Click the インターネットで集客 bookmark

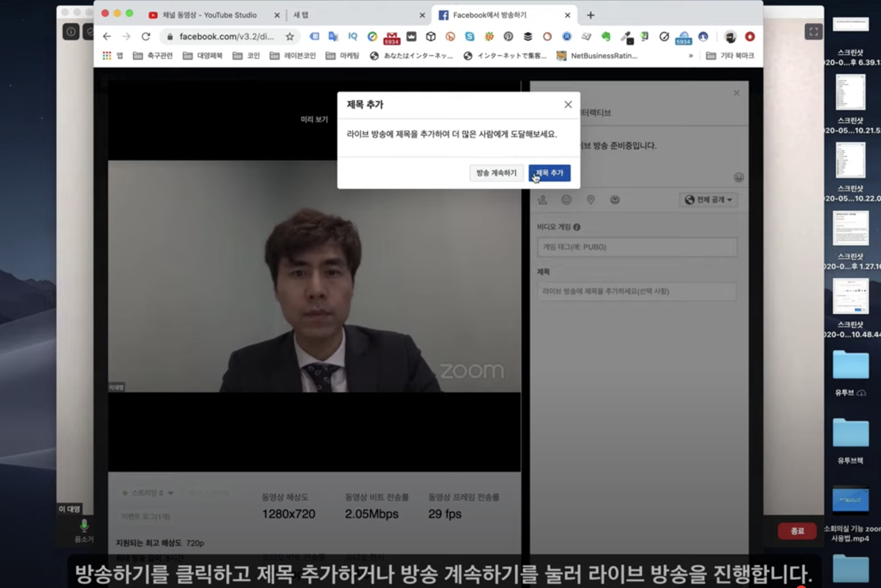(505, 56)
